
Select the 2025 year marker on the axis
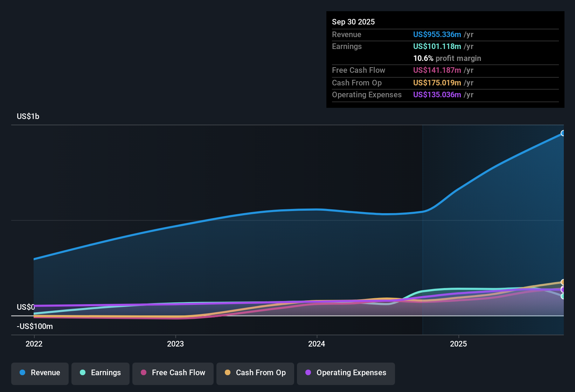[x=459, y=344]
